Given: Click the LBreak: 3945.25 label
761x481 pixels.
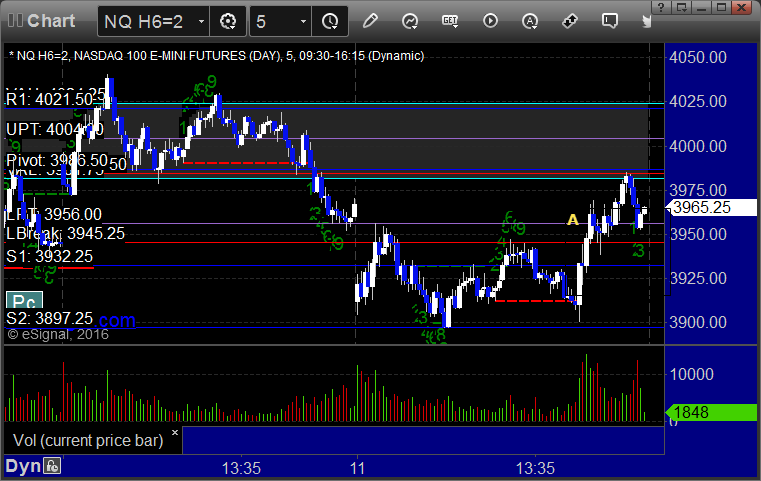Looking at the screenshot, I should pyautogui.click(x=65, y=233).
